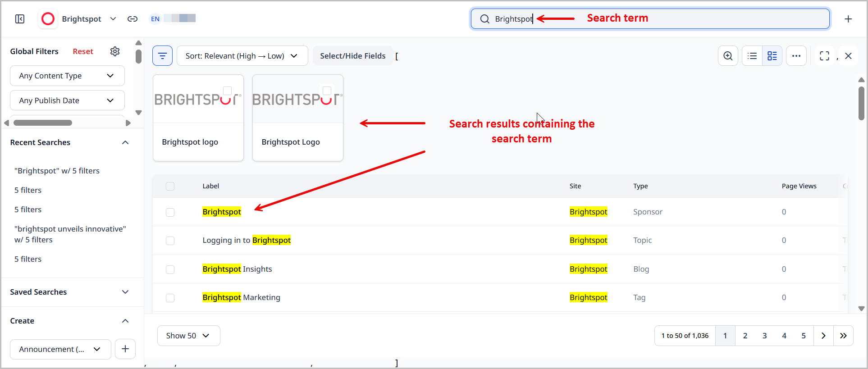Click the Site column header
The width and height of the screenshot is (868, 369).
tap(575, 186)
